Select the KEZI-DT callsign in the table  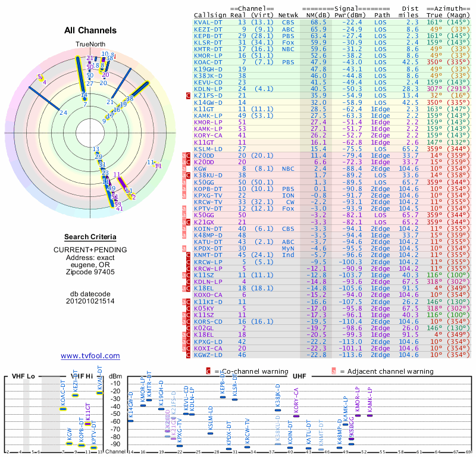click(x=208, y=29)
